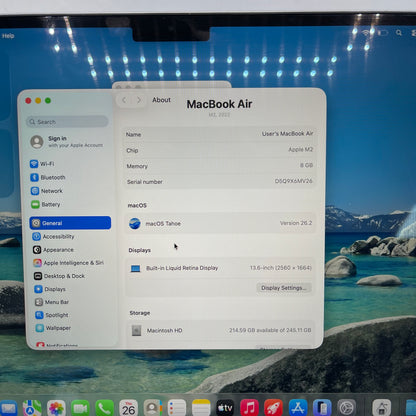The image size is (416, 416).
Task: Click the user's MacBook Air name value
Action: (287, 134)
